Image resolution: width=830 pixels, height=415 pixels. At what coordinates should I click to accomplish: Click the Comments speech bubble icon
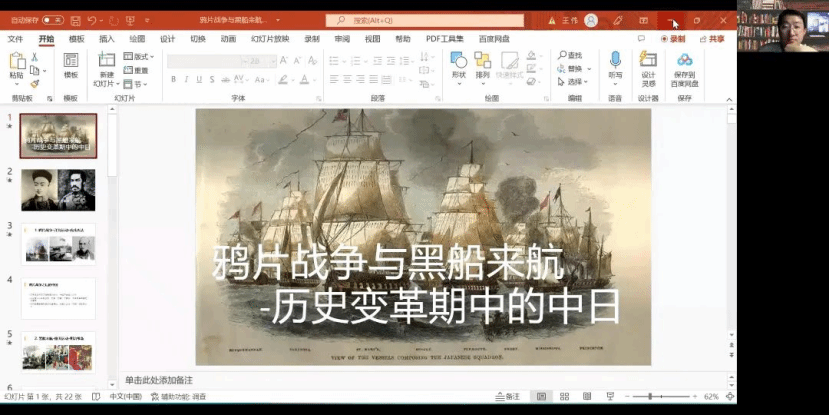[641, 39]
